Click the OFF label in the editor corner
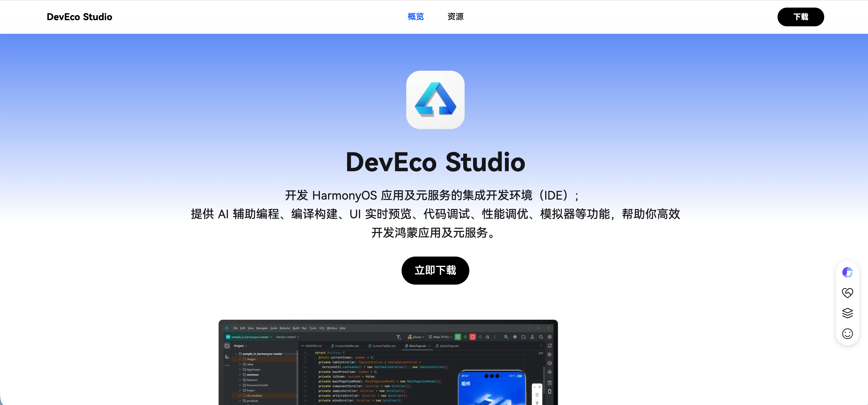This screenshot has width=868, height=405. [x=541, y=353]
